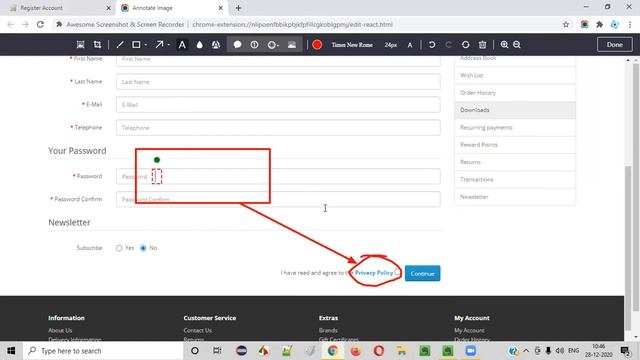Open a new browser tab
Screen dimensions: 640x360
coord(238,8)
